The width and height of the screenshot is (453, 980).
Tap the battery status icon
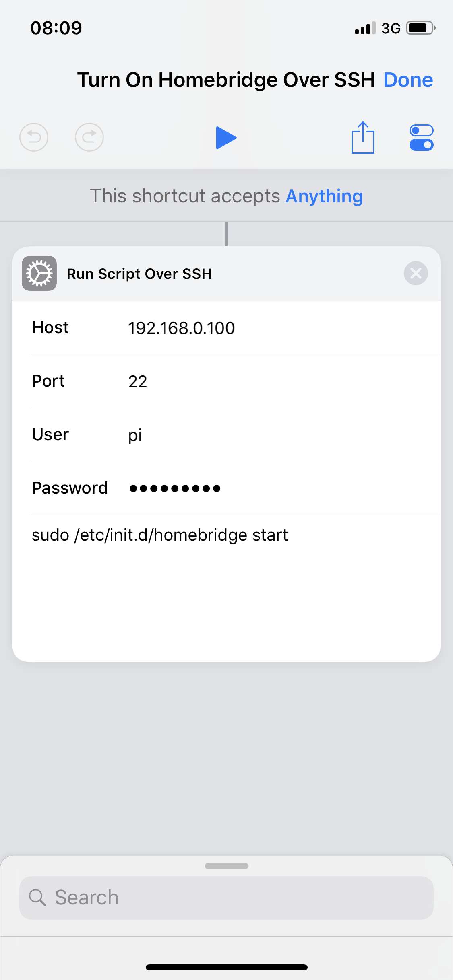[420, 28]
